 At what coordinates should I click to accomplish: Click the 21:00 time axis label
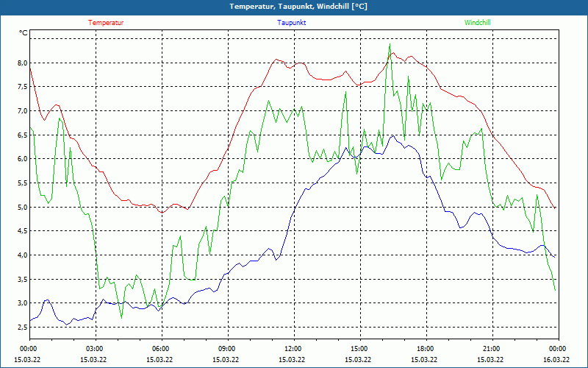[492, 349]
